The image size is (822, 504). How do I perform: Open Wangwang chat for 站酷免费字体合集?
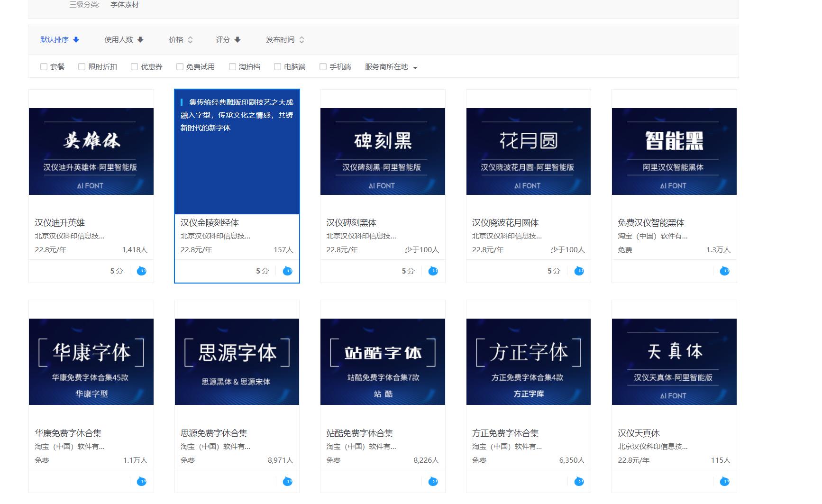433,481
